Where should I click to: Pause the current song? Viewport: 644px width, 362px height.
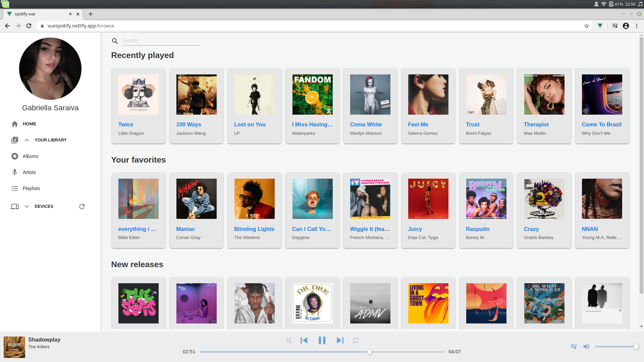322,341
